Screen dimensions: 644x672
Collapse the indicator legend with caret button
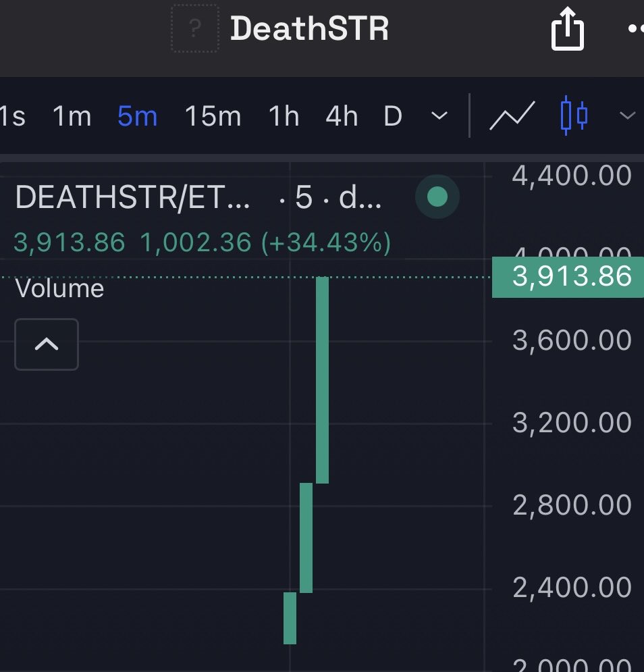[47, 344]
